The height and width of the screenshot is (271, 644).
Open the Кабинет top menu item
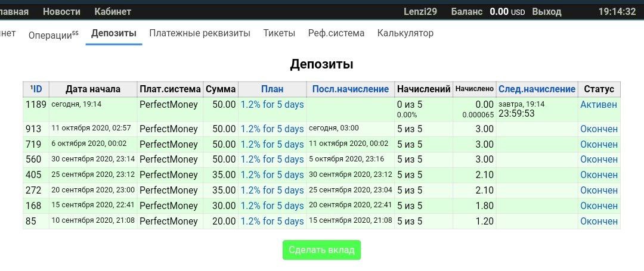tap(113, 11)
